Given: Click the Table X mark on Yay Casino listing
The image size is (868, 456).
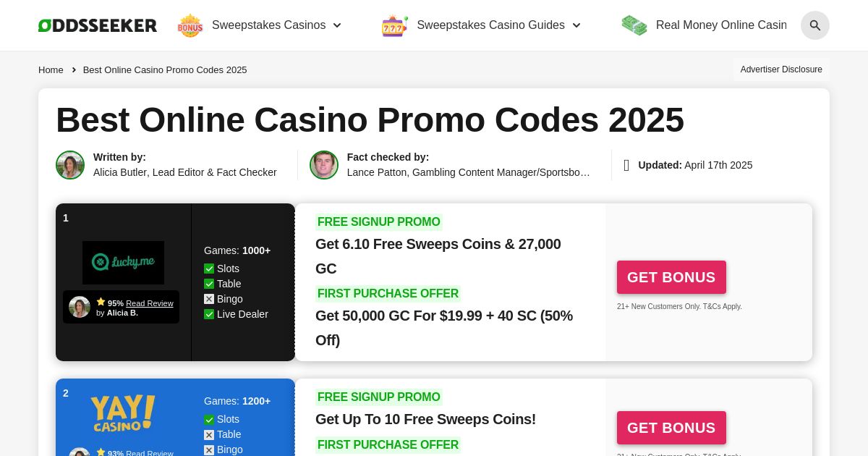Looking at the screenshot, I should tap(209, 435).
